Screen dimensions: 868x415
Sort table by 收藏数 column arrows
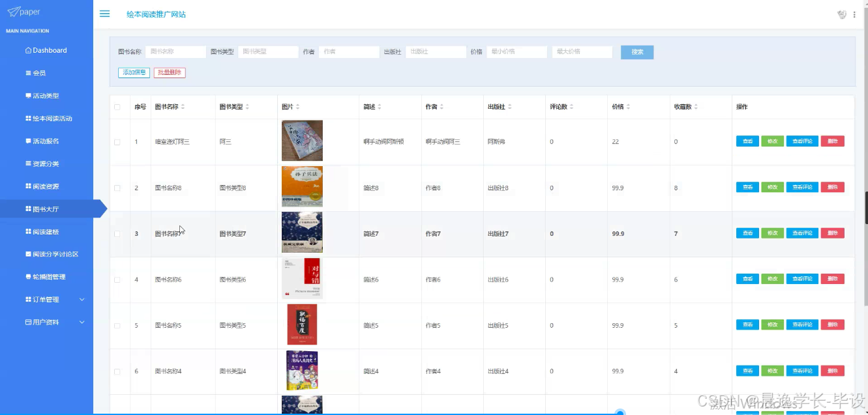point(696,107)
